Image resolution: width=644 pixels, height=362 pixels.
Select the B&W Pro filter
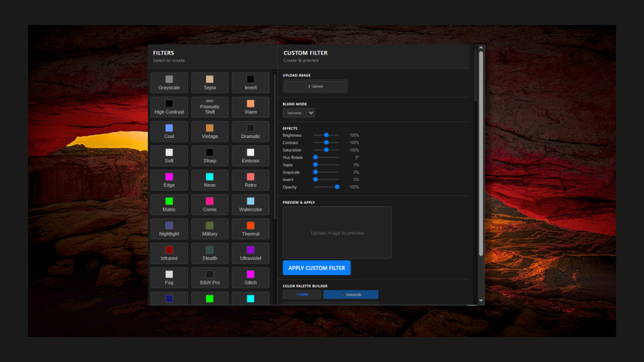[x=209, y=278]
